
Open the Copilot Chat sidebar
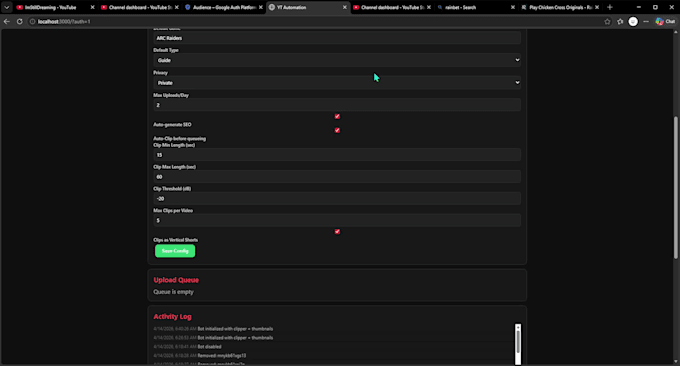[665, 21]
